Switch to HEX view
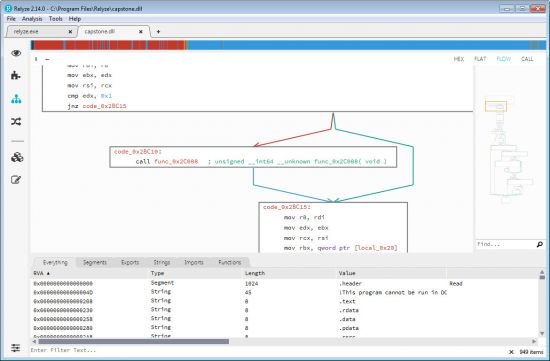This screenshot has width=550, height=361. click(459, 59)
